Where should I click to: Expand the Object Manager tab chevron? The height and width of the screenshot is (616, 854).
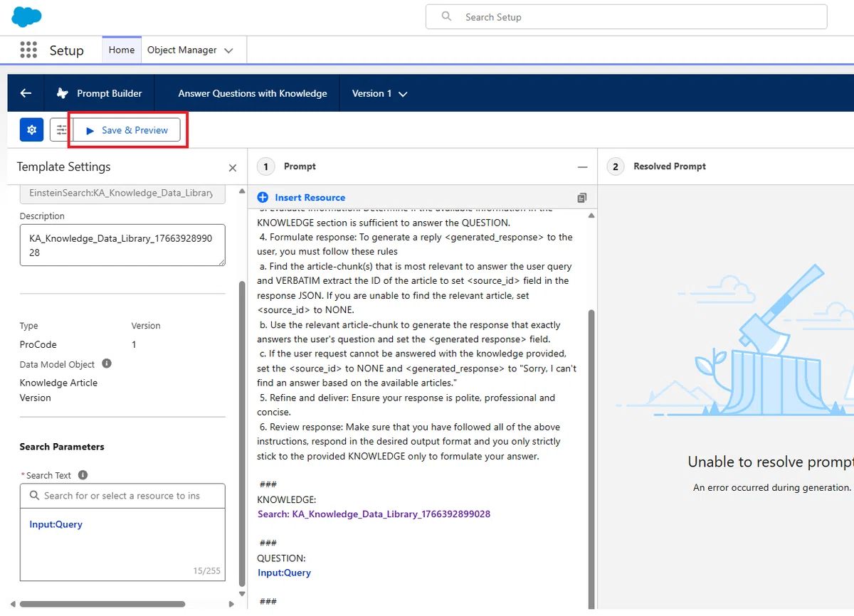[228, 51]
